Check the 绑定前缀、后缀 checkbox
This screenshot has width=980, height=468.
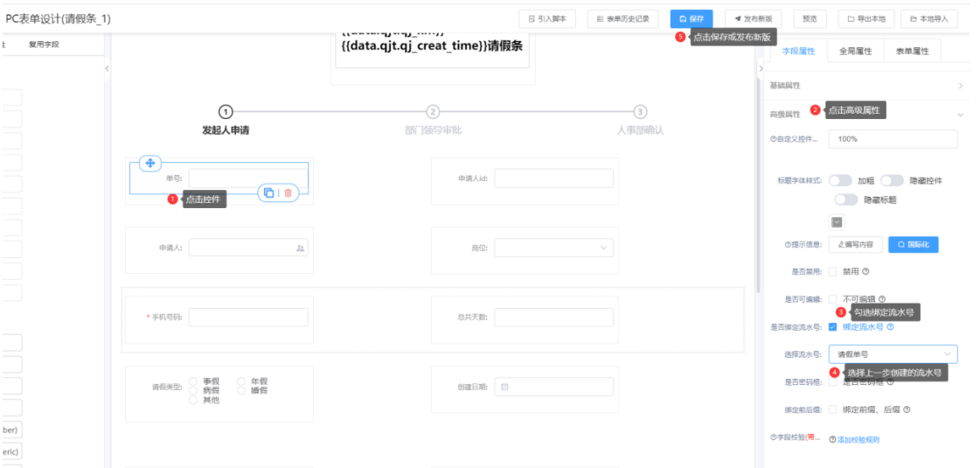tap(832, 409)
